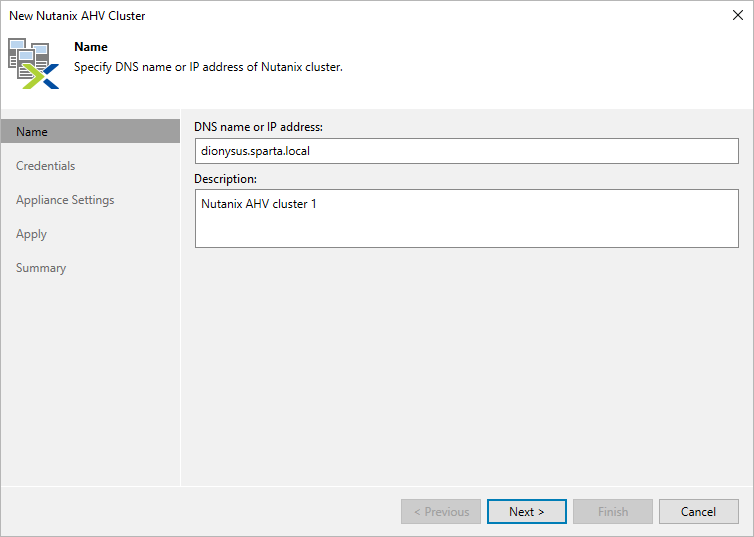Image resolution: width=754 pixels, height=537 pixels.
Task: Click empty sidebar area below Summary
Action: [x=90, y=380]
